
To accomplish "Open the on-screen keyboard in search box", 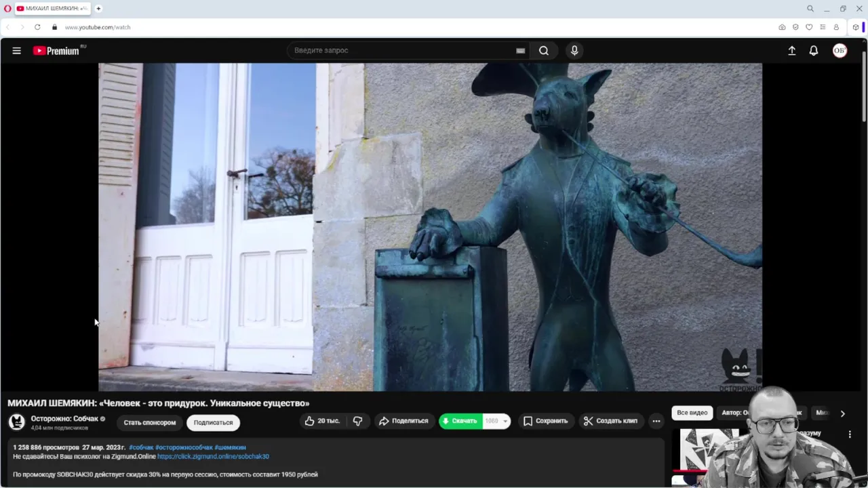I will point(520,51).
